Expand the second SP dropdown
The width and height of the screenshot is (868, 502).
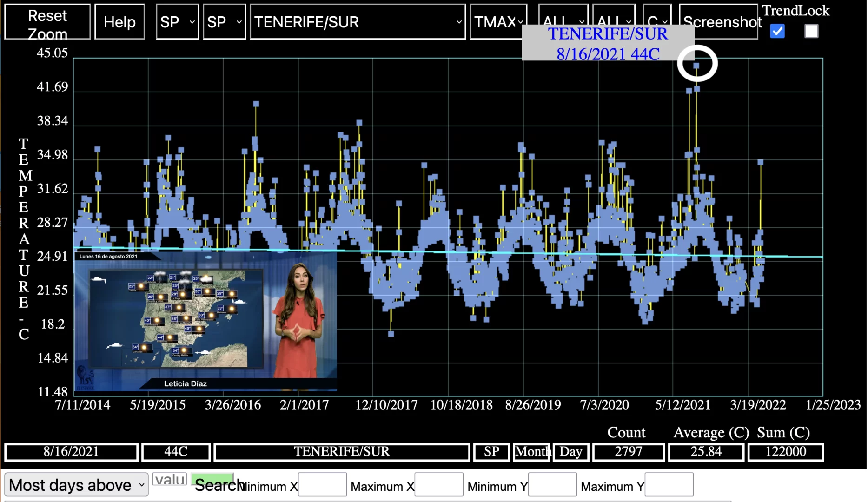tap(224, 22)
